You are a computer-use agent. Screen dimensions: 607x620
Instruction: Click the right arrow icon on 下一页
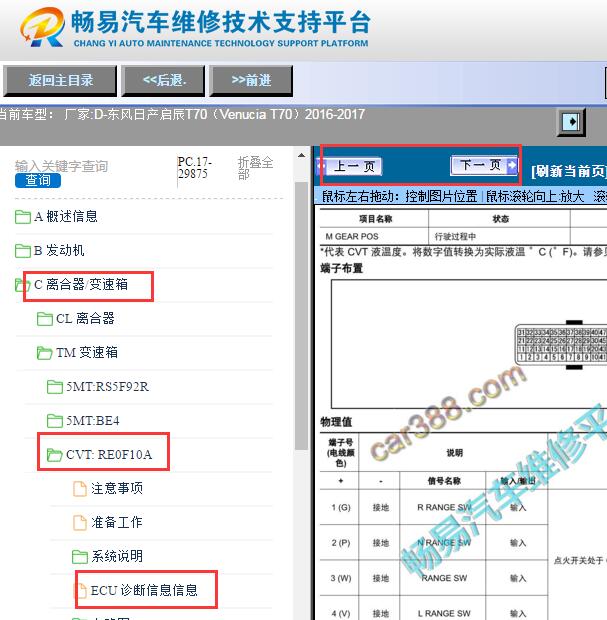tap(512, 165)
